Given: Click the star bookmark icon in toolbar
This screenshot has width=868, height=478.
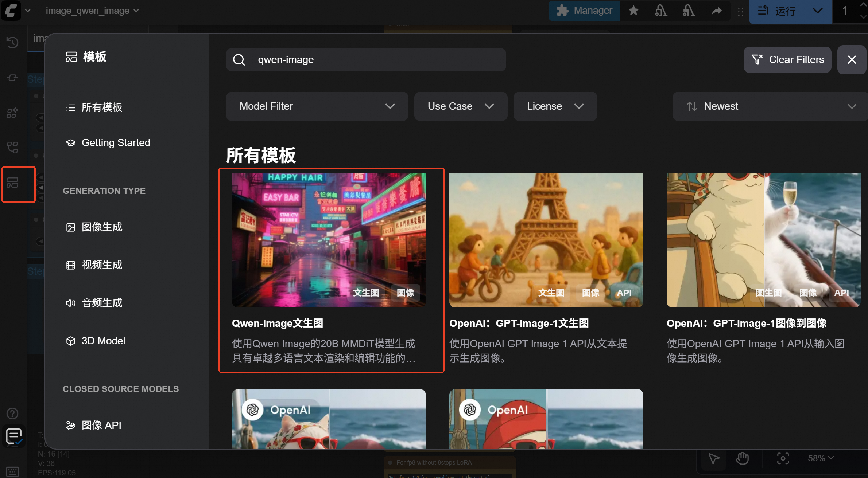Looking at the screenshot, I should tap(633, 11).
